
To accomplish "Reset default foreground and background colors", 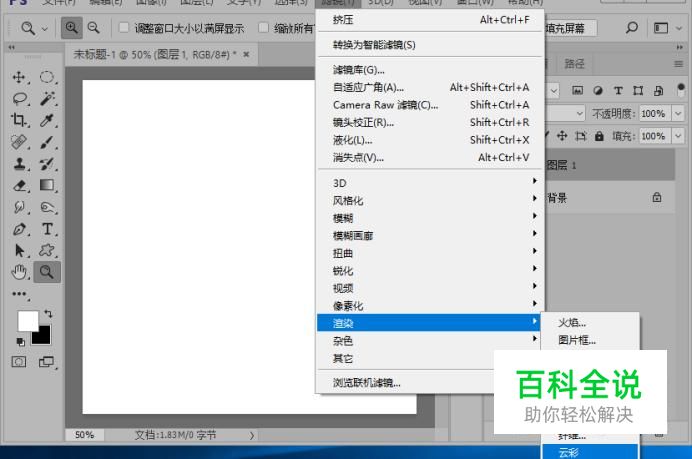I will (x=20, y=342).
